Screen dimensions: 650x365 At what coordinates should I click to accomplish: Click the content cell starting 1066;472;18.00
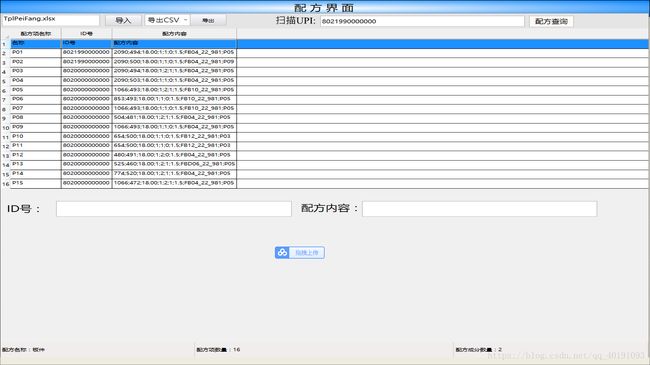click(x=174, y=183)
